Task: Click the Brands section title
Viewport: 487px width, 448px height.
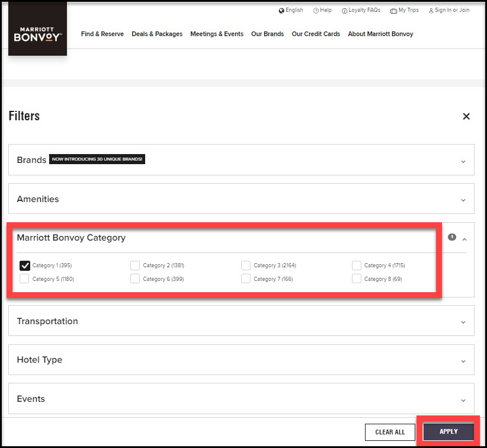Action: (x=31, y=159)
